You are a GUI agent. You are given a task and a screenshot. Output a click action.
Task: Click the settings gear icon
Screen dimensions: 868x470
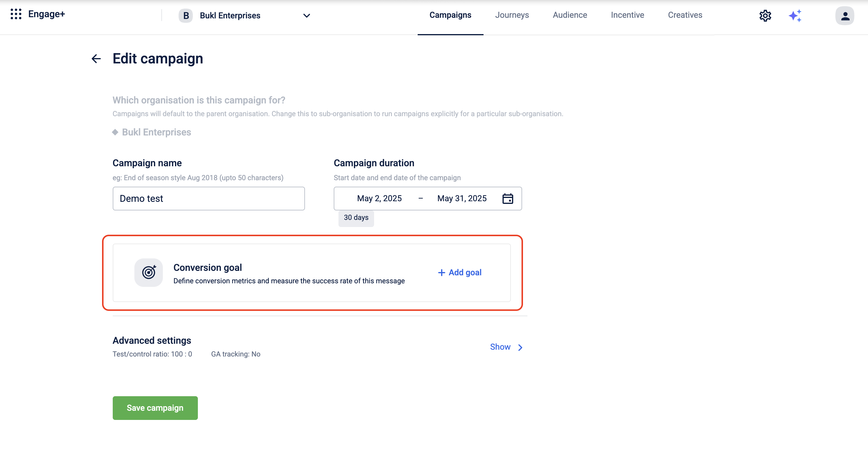point(765,15)
